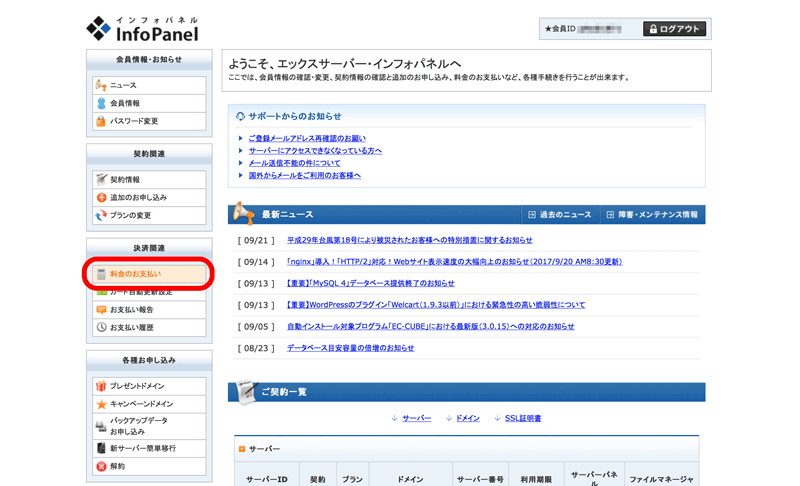
Task: Jump to the SSL証明書 anchor link
Action: (523, 418)
